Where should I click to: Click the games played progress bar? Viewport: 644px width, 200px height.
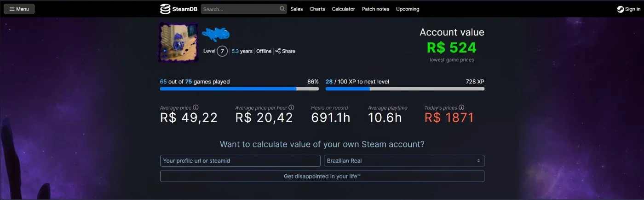point(239,88)
